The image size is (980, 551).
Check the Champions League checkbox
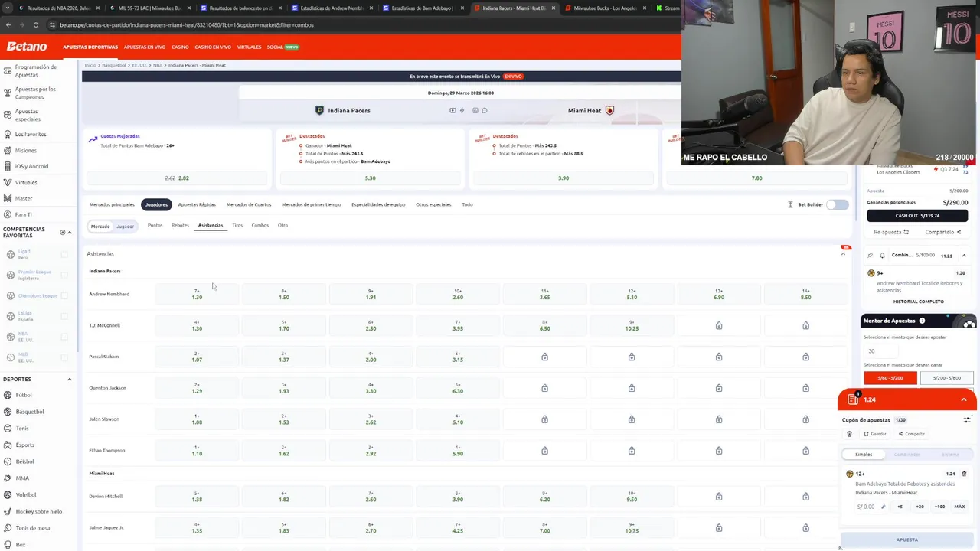click(64, 295)
